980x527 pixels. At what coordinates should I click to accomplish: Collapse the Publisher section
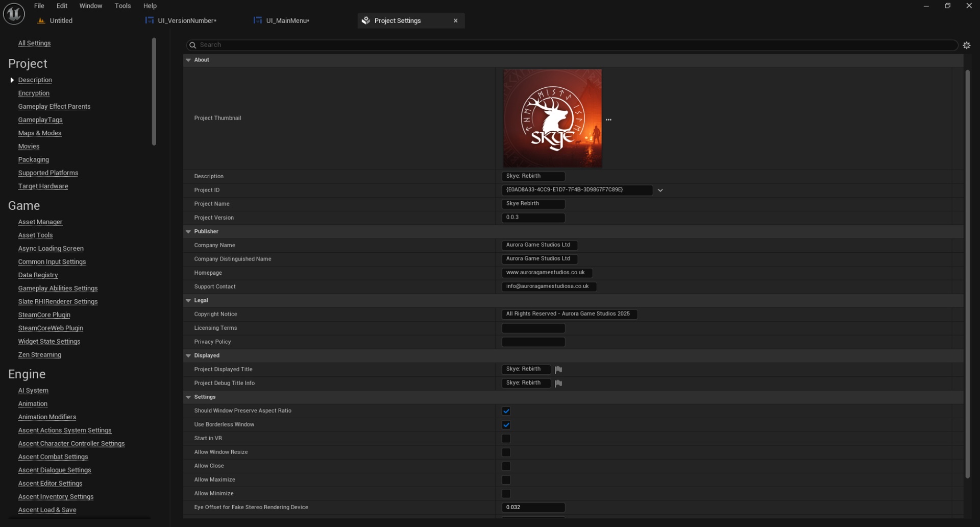188,231
